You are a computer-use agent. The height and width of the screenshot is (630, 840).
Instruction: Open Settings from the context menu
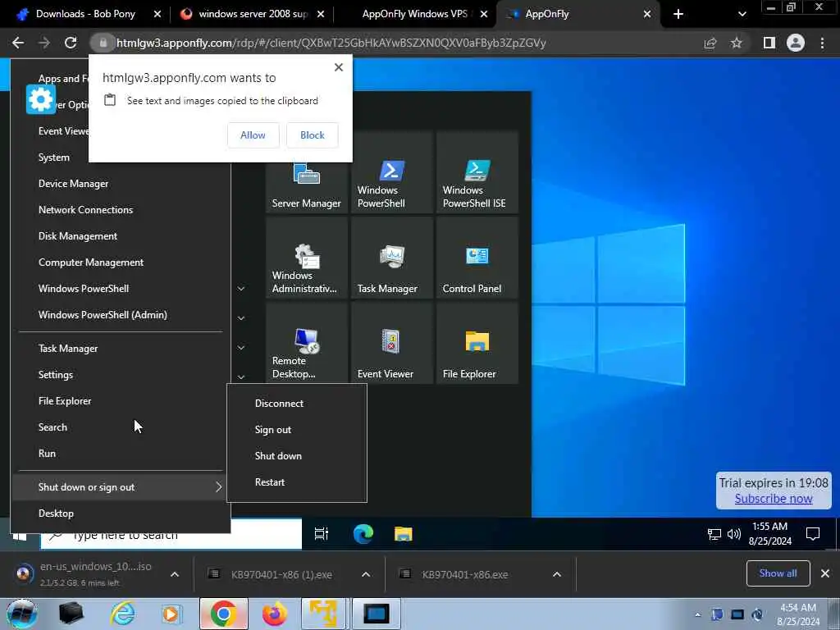click(121, 375)
